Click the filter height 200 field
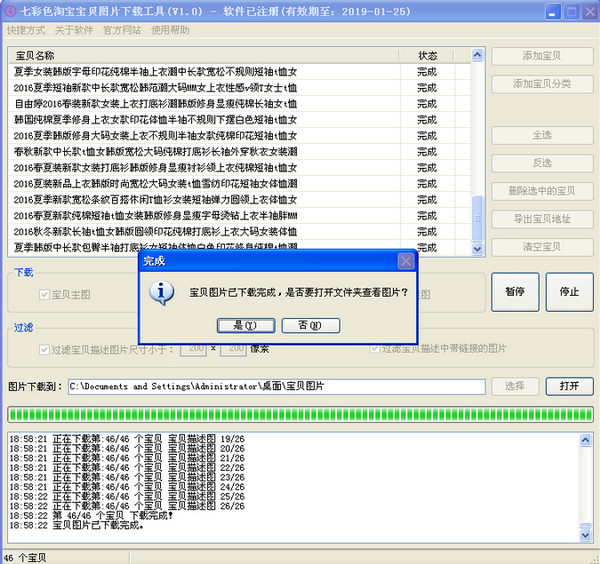This screenshot has width=600, height=564. (x=233, y=349)
